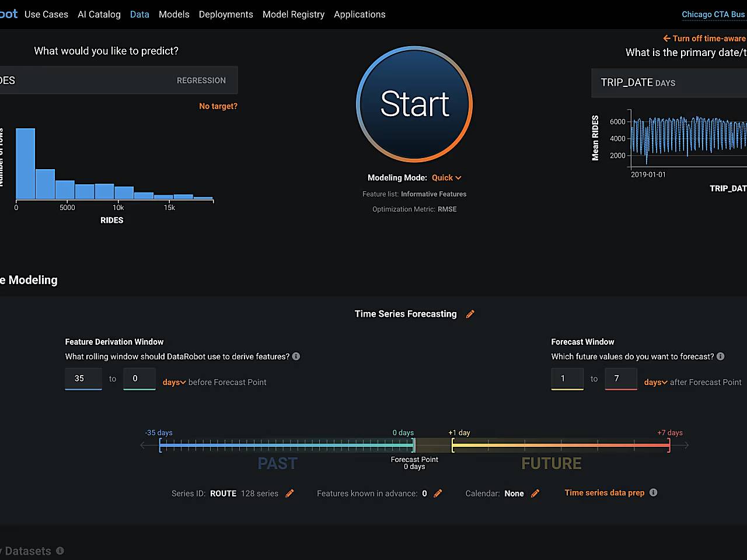The width and height of the screenshot is (747, 560).
Task: Open the Time series data prep info icon
Action: (x=654, y=492)
